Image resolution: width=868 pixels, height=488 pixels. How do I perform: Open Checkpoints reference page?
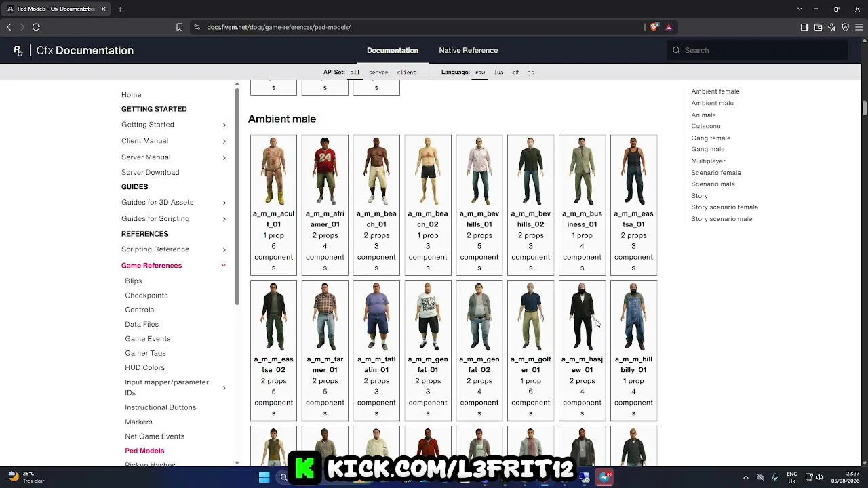click(146, 296)
